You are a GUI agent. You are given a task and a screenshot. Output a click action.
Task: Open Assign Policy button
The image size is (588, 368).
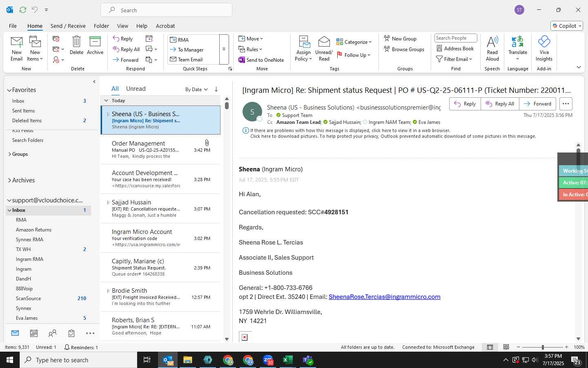click(303, 48)
